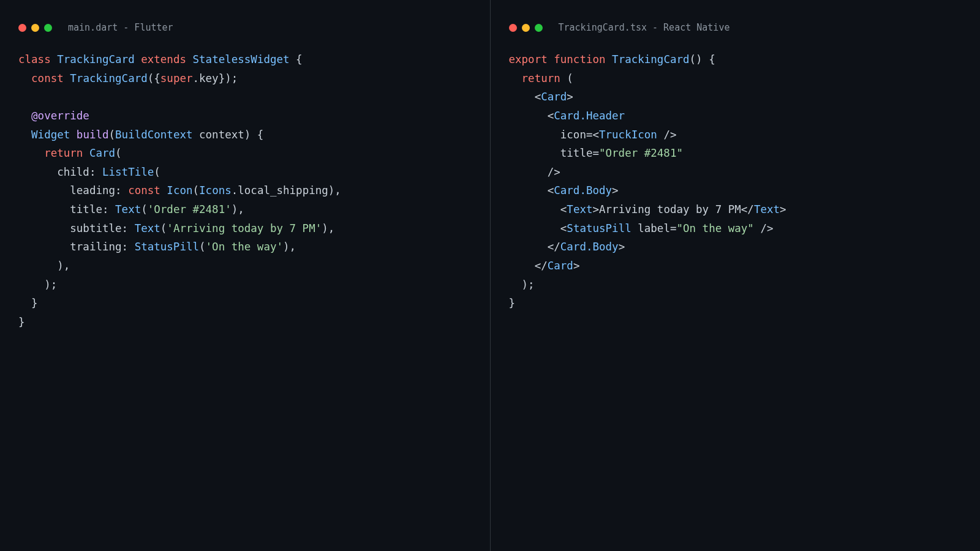The height and width of the screenshot is (551, 980).
Task: Click the 'main.dart - Flutter' title
Action: [x=120, y=28]
